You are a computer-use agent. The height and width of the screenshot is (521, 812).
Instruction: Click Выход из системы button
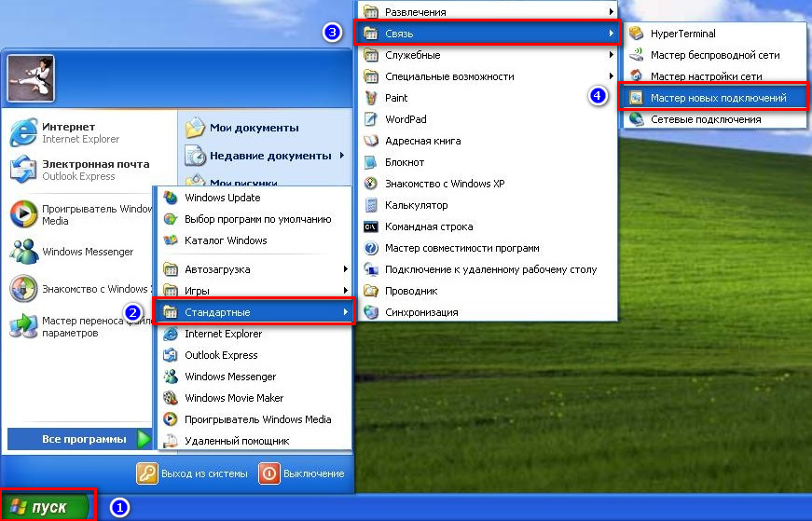click(192, 473)
